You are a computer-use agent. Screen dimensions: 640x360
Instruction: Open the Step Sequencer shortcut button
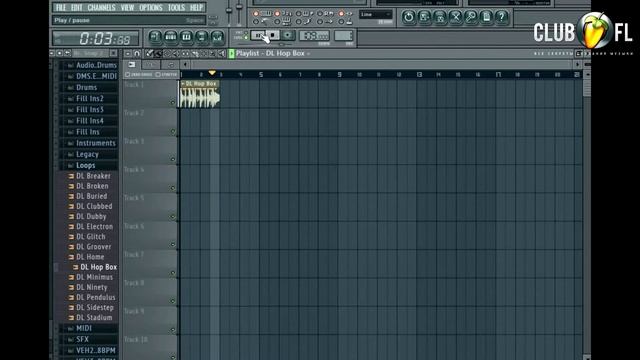pyautogui.click(x=171, y=37)
